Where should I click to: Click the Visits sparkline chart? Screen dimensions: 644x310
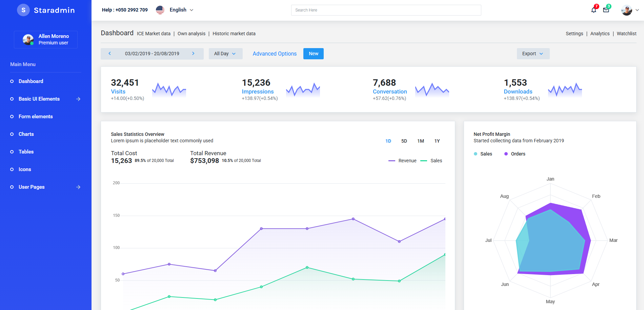coord(169,90)
